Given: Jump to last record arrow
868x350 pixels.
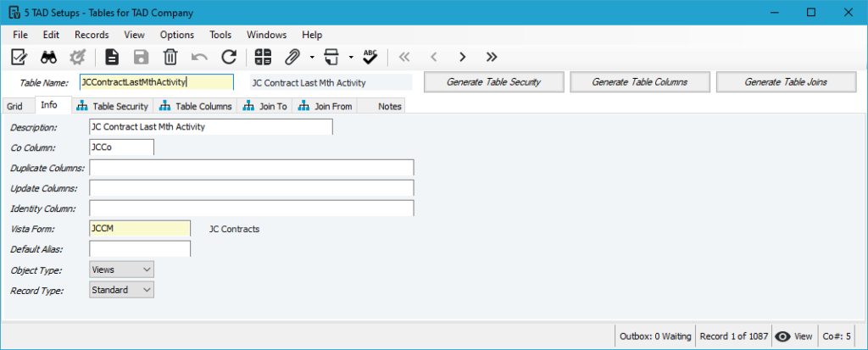Looking at the screenshot, I should [491, 57].
